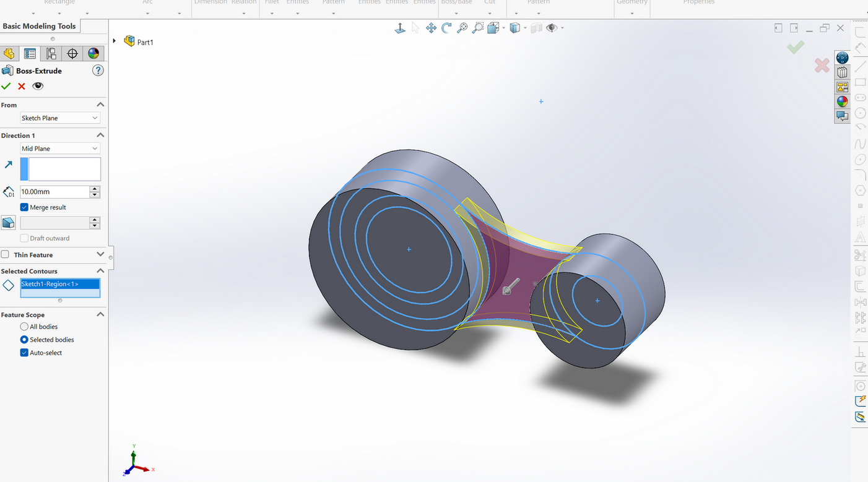Open the View Palette task pane tab

[842, 87]
